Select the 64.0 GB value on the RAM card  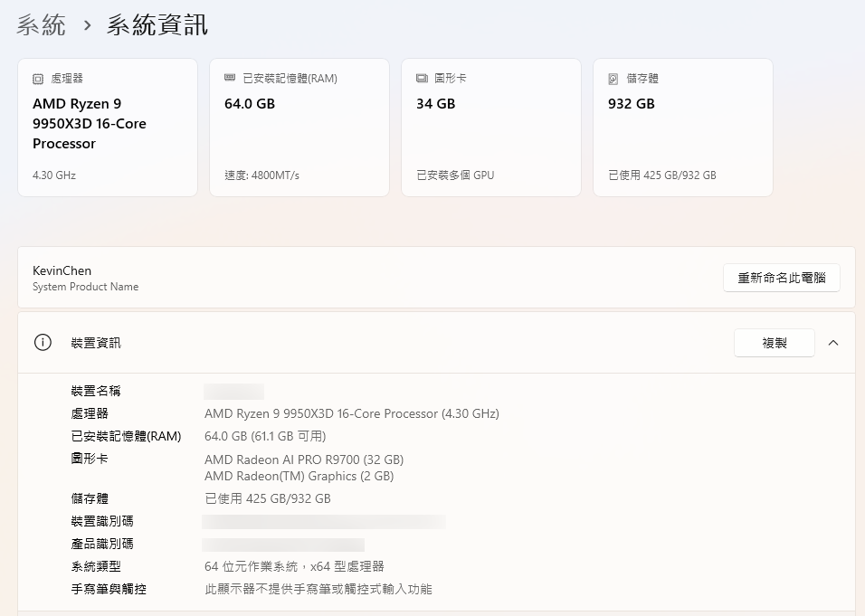coord(250,104)
